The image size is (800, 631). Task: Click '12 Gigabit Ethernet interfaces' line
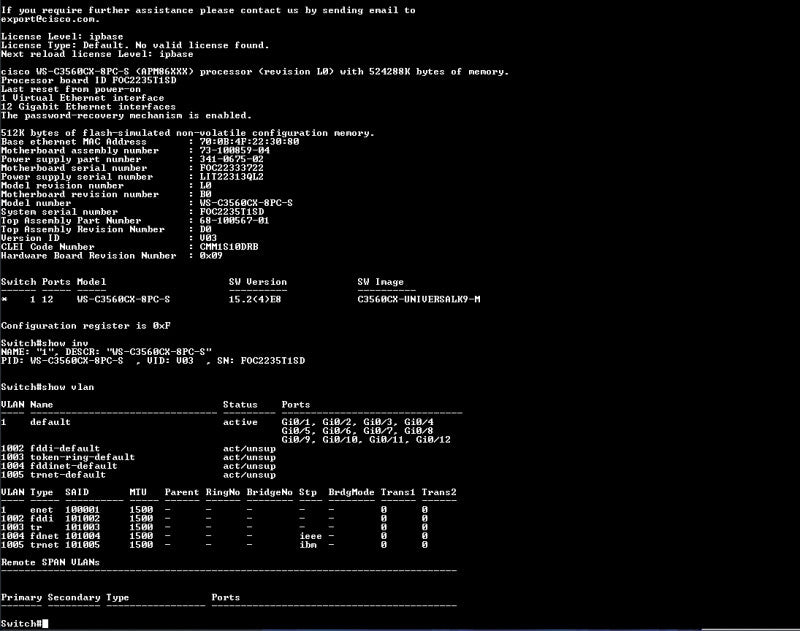tap(88, 107)
